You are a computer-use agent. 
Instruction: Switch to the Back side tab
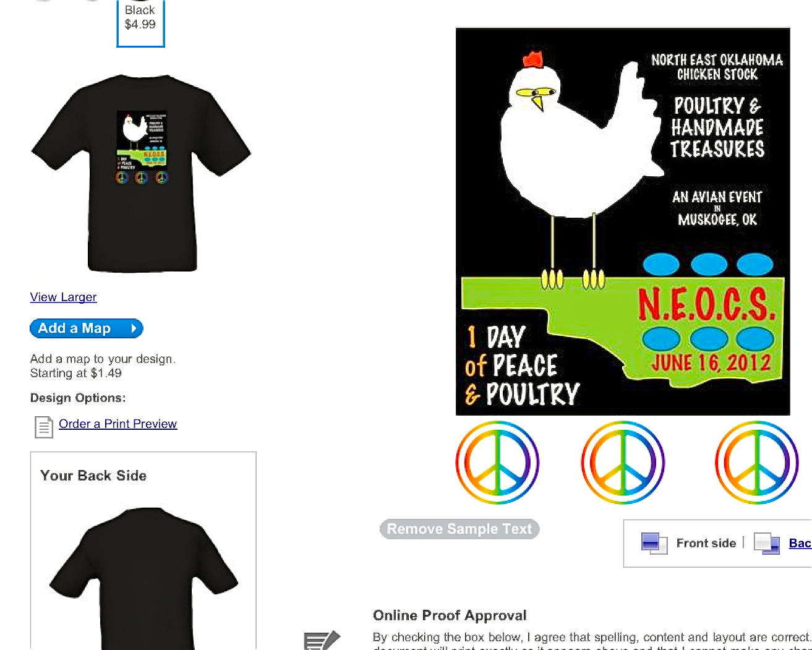[800, 543]
